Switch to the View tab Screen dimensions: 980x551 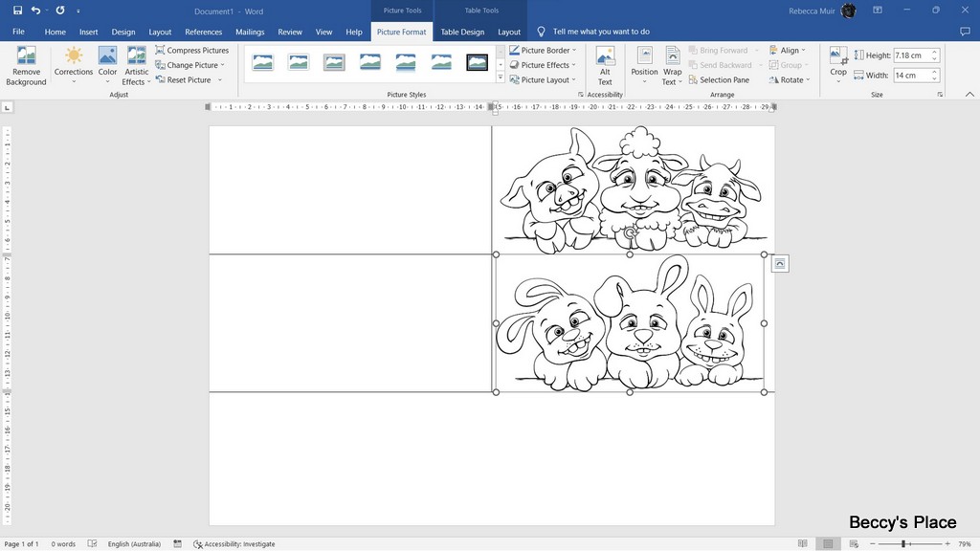pyautogui.click(x=323, y=32)
